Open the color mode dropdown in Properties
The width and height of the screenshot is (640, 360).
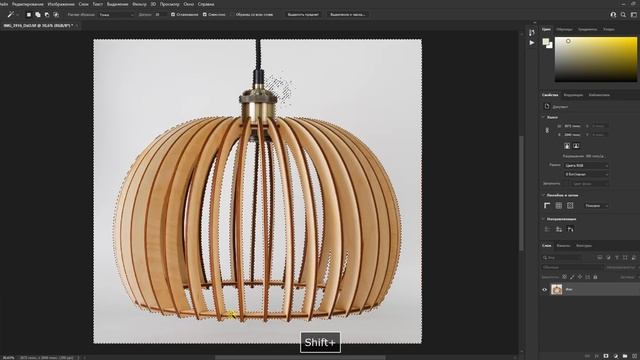click(x=586, y=166)
